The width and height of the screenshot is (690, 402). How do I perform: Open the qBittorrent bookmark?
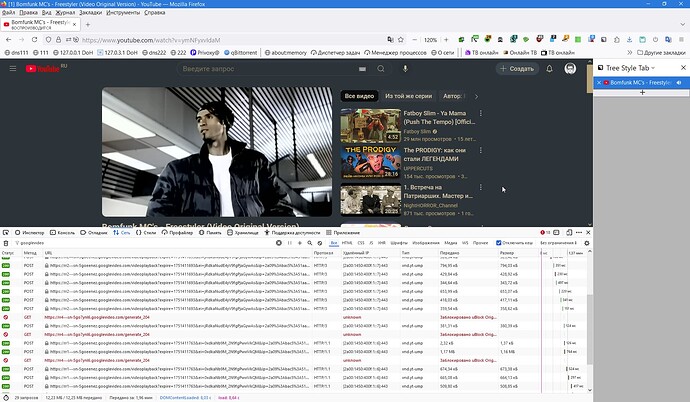[240, 52]
